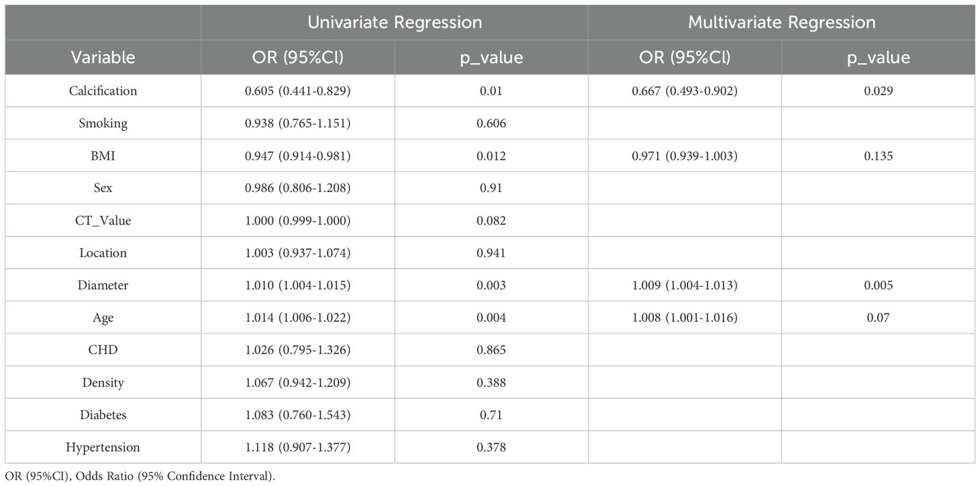Click the Univariate Regression header
980x487 pixels.
click(x=394, y=22)
